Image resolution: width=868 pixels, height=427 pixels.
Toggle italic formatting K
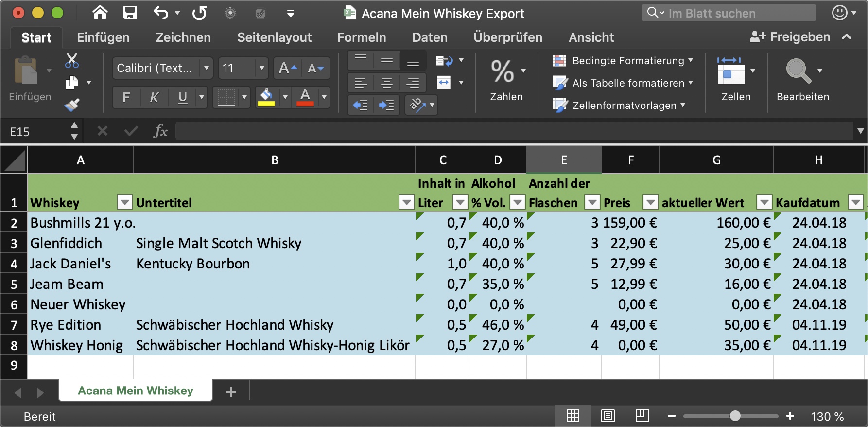click(x=154, y=97)
